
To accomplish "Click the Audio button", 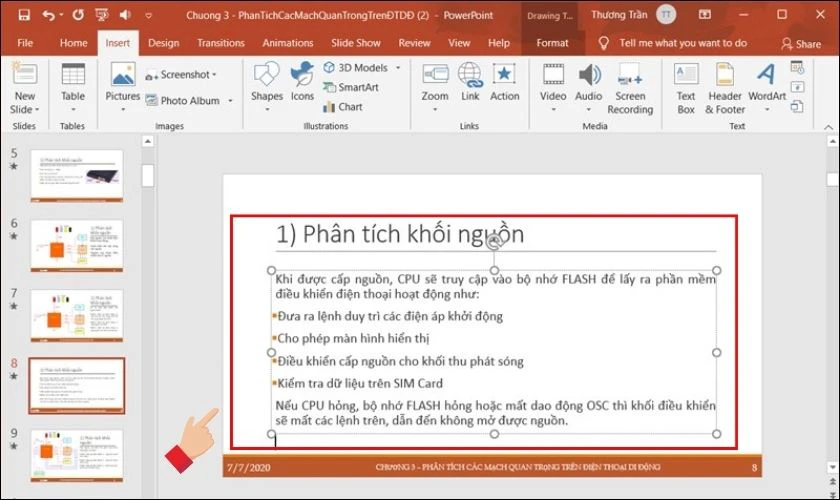I will [x=589, y=87].
